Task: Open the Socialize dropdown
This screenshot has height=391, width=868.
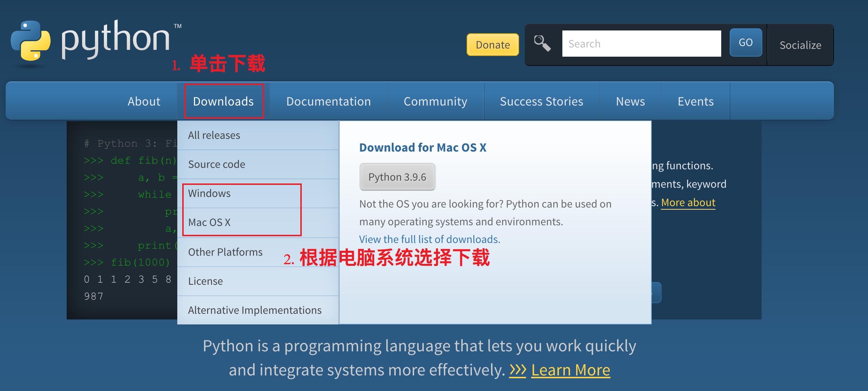Action: 800,45
